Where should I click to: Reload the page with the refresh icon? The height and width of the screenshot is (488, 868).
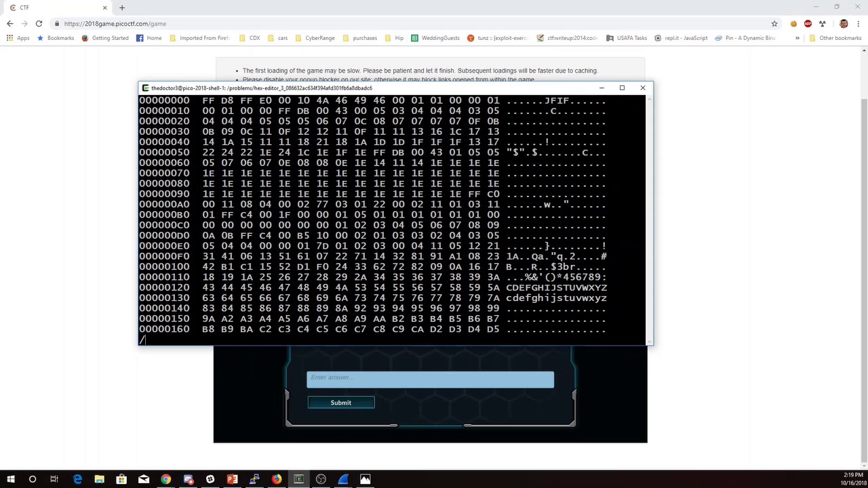(39, 24)
